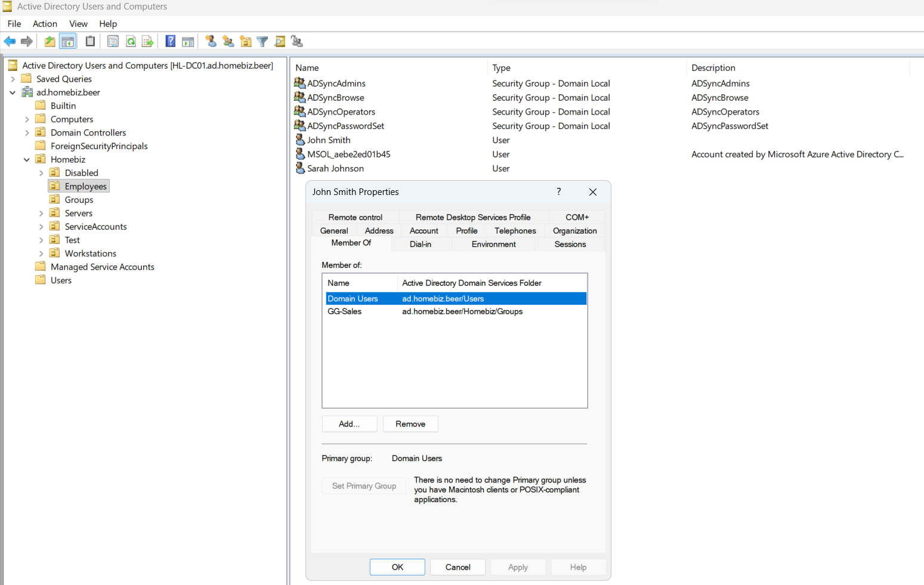
Task: Open the Properties toolbar icon
Action: (x=113, y=41)
